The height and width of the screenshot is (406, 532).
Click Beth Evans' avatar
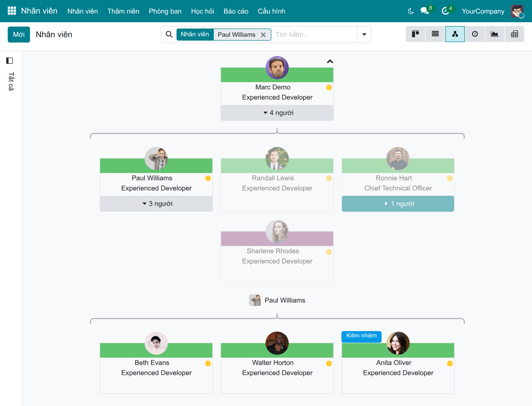(156, 343)
